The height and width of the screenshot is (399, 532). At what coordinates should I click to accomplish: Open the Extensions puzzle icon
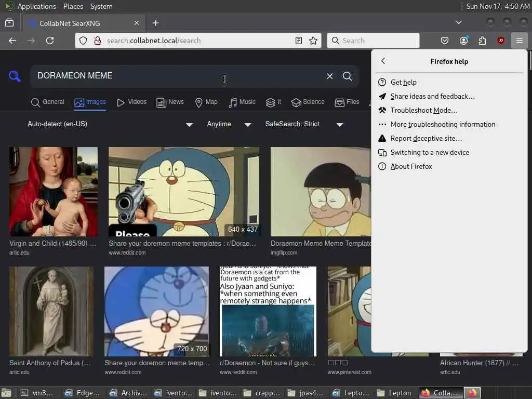coord(482,41)
